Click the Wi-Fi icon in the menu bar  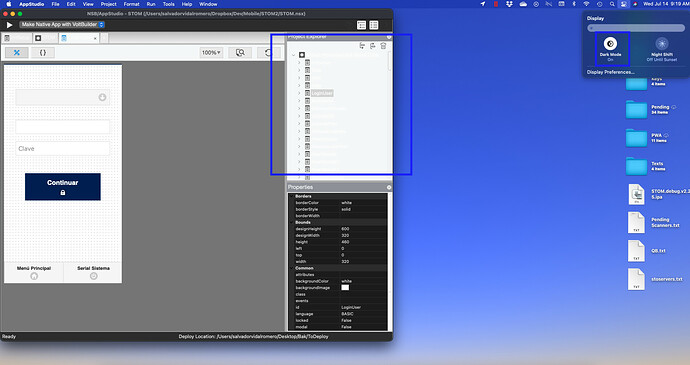click(x=586, y=4)
